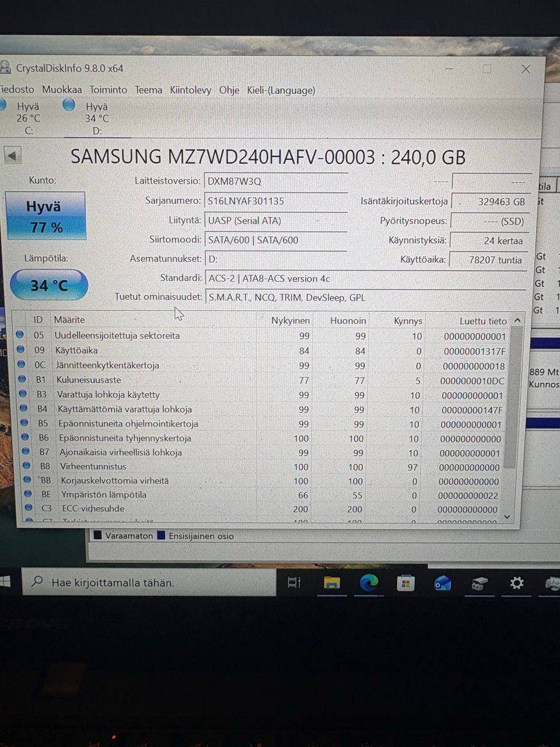Open the Toiminto menu
The image size is (560, 747).
(x=108, y=90)
